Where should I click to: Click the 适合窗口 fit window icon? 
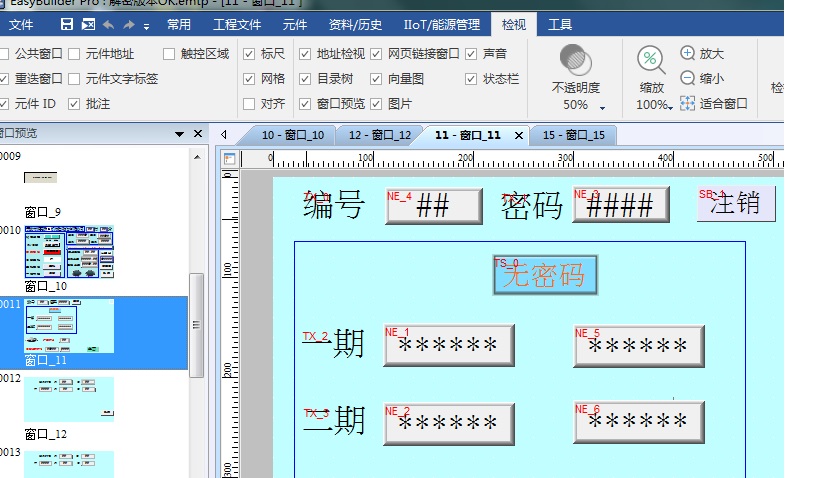pos(688,103)
